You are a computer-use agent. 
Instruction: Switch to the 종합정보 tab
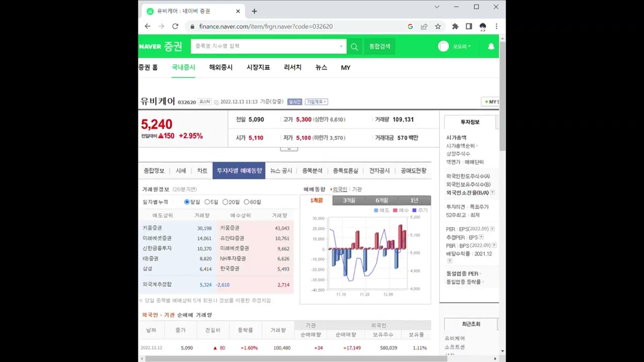tap(154, 171)
